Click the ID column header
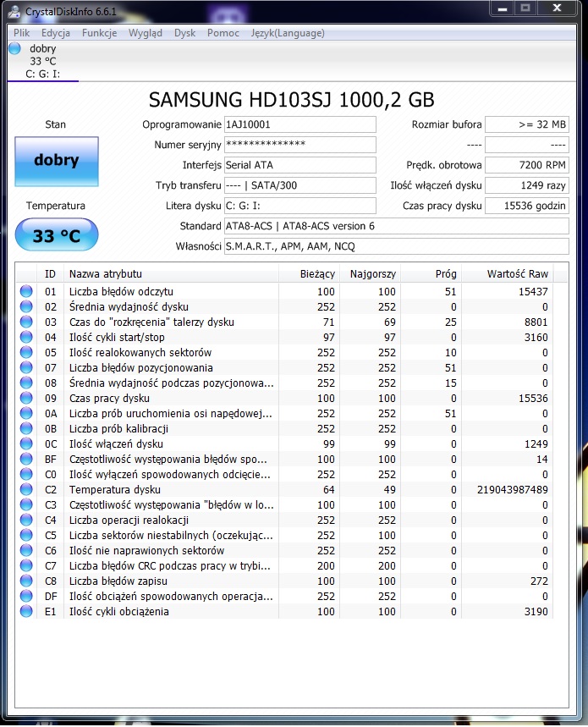The image size is (588, 727). point(50,273)
